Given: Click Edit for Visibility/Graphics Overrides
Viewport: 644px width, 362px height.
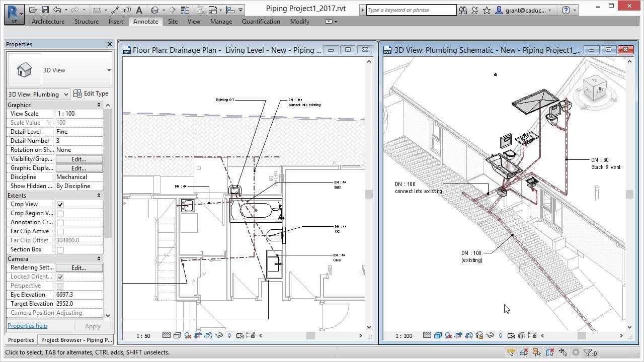Looking at the screenshot, I should pos(78,159).
